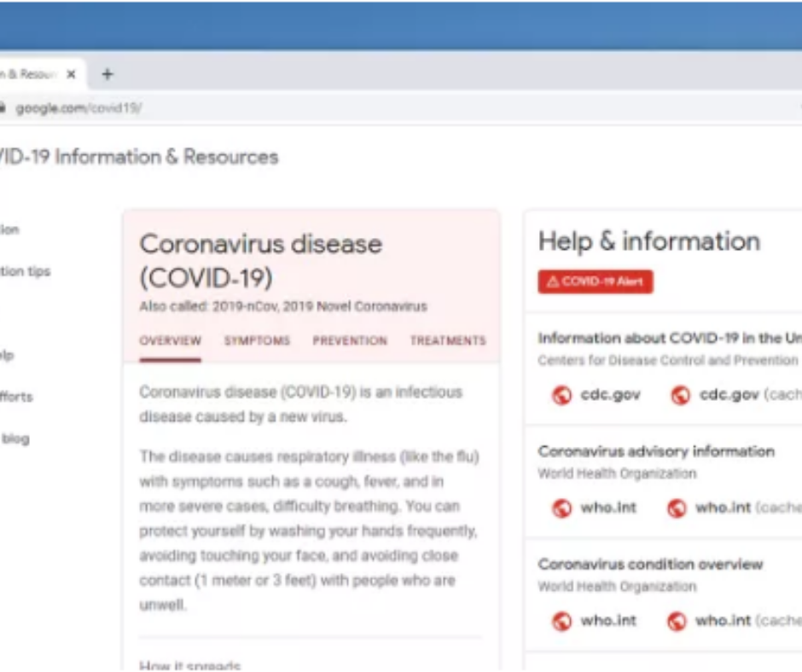Open the Prevention tab
This screenshot has height=672, width=802.
(350, 340)
